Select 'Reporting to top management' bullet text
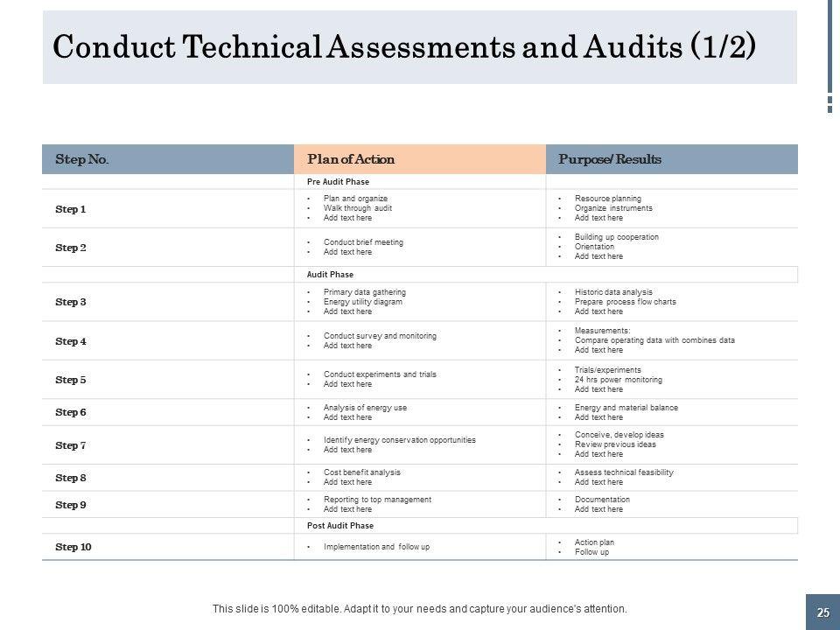 pyautogui.click(x=377, y=500)
